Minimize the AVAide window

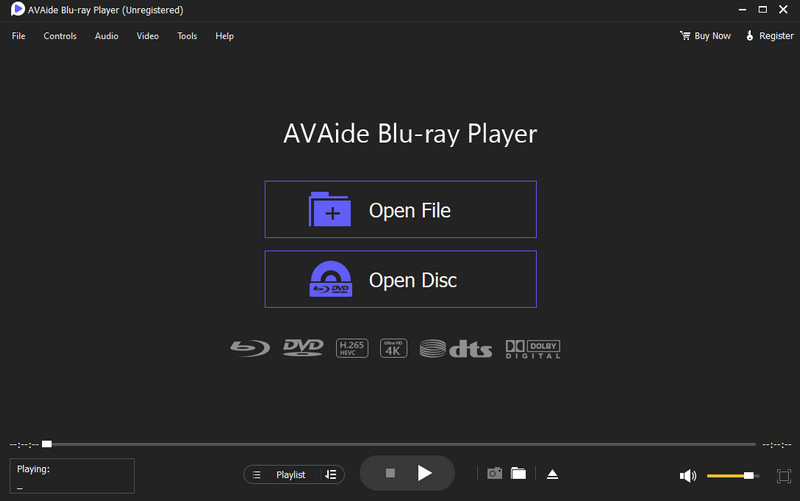[x=742, y=10]
